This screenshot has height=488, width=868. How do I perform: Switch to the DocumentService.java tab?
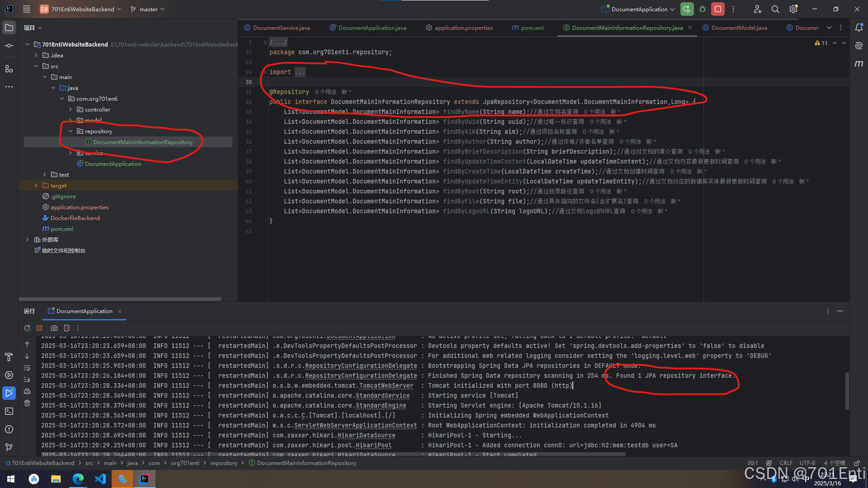(x=280, y=28)
